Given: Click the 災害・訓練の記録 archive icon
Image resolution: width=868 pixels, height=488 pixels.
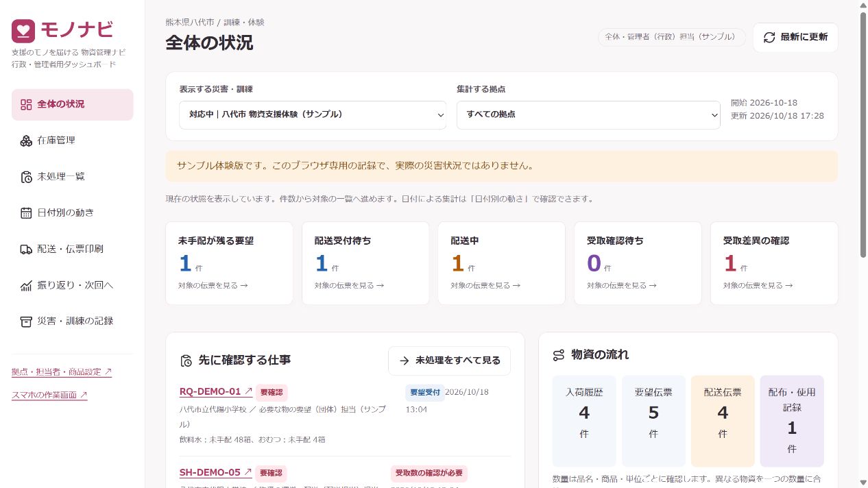Looking at the screenshot, I should coord(26,321).
